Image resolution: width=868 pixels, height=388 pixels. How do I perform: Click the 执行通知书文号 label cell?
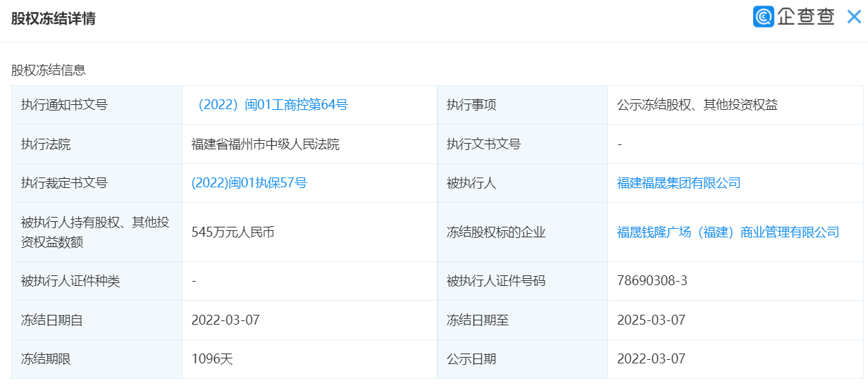(97, 105)
